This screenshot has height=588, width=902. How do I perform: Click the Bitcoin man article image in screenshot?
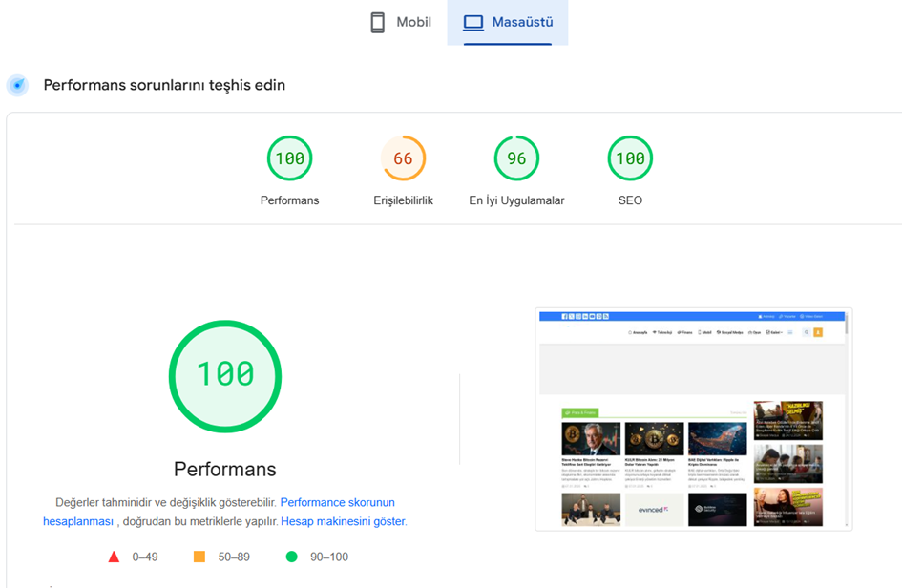coord(591,438)
